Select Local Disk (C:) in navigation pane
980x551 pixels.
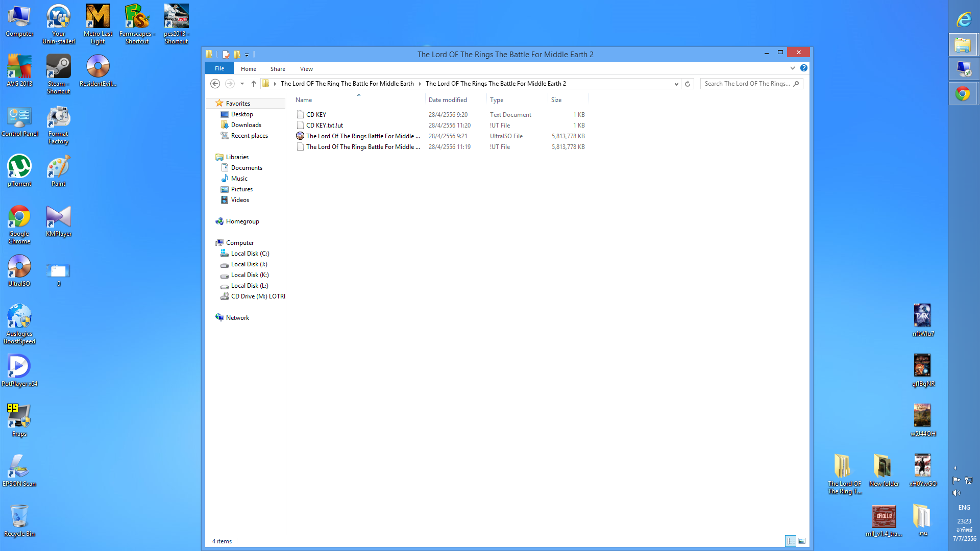[250, 254]
